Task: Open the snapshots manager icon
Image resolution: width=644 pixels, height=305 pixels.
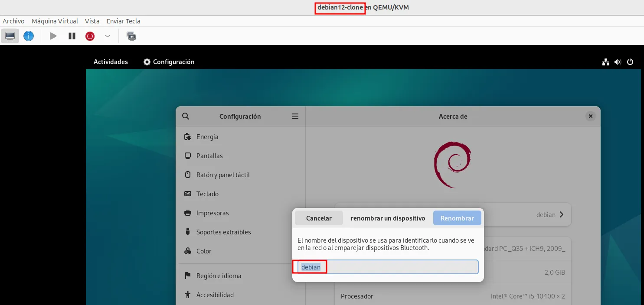Action: [x=131, y=36]
